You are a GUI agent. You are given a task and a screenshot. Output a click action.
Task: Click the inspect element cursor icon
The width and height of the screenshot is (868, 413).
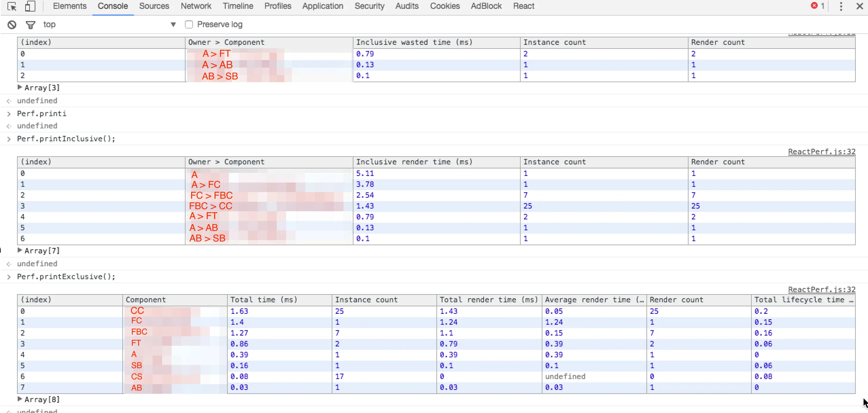pyautogui.click(x=12, y=6)
